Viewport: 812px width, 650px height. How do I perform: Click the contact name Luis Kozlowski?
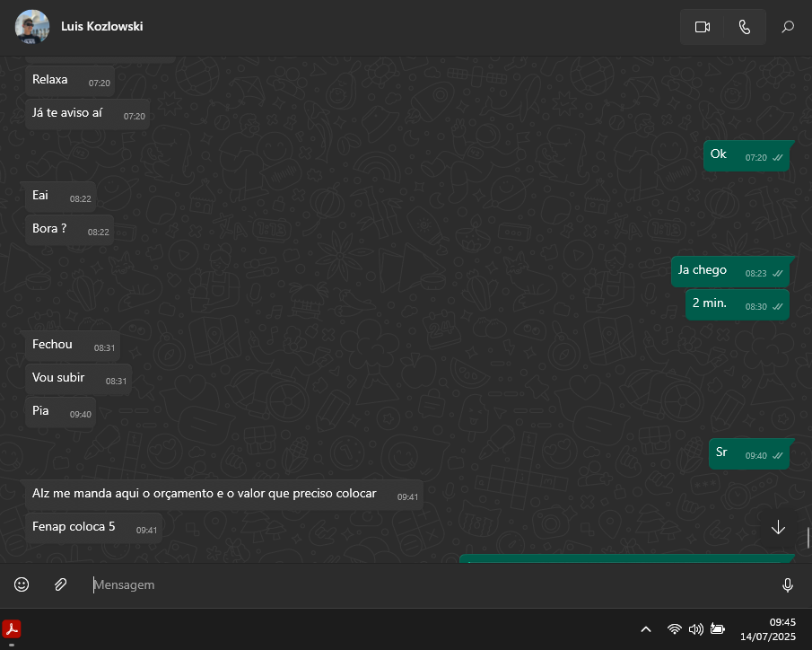point(101,27)
